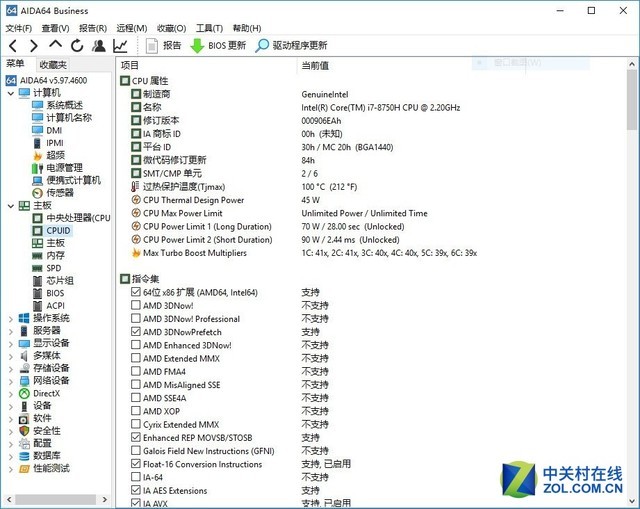Refresh using the circular arrow icon

77,46
